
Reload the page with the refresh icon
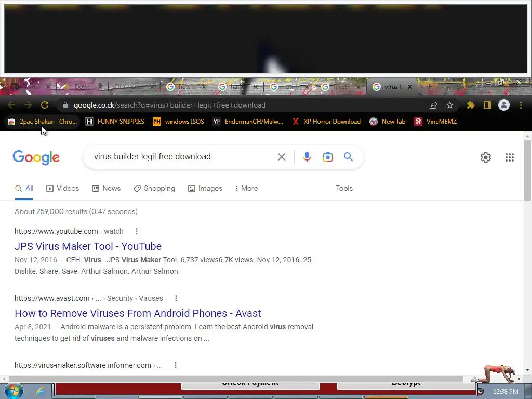coord(45,105)
